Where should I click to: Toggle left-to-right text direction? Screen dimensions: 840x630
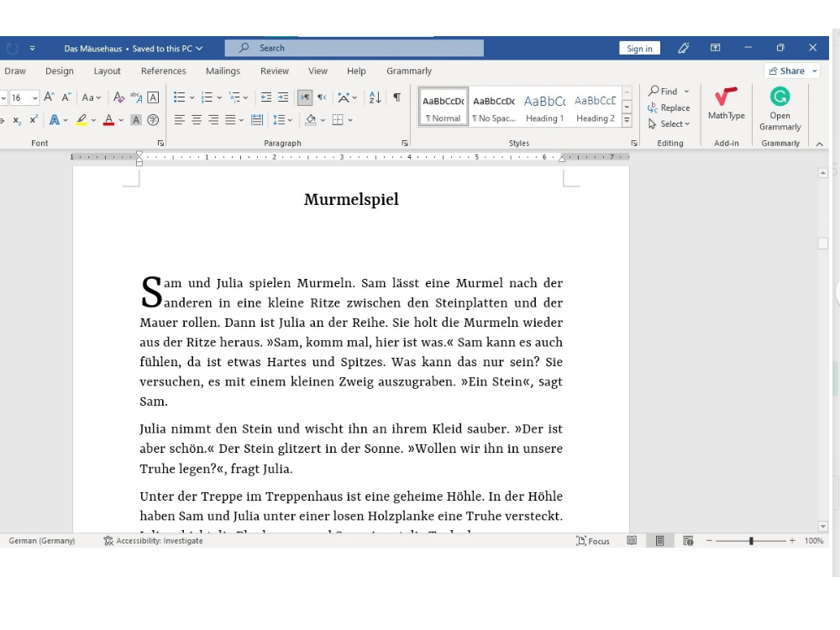pos(304,97)
